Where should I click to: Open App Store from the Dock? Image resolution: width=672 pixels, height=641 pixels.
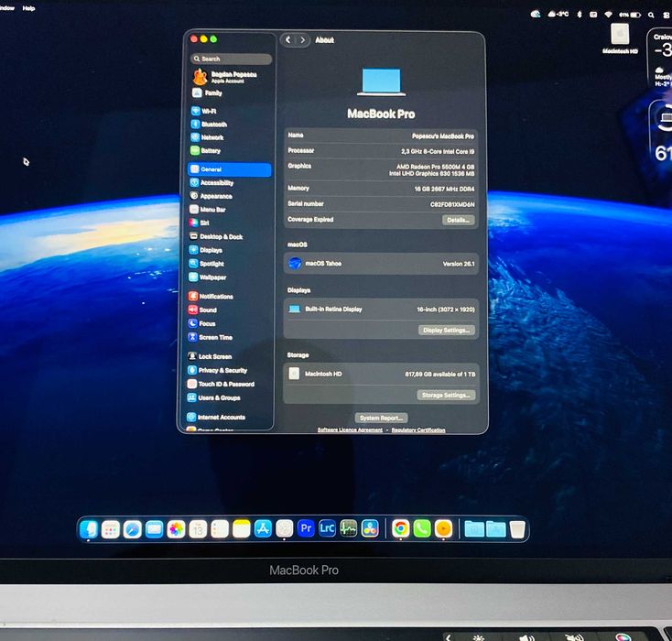(263, 529)
